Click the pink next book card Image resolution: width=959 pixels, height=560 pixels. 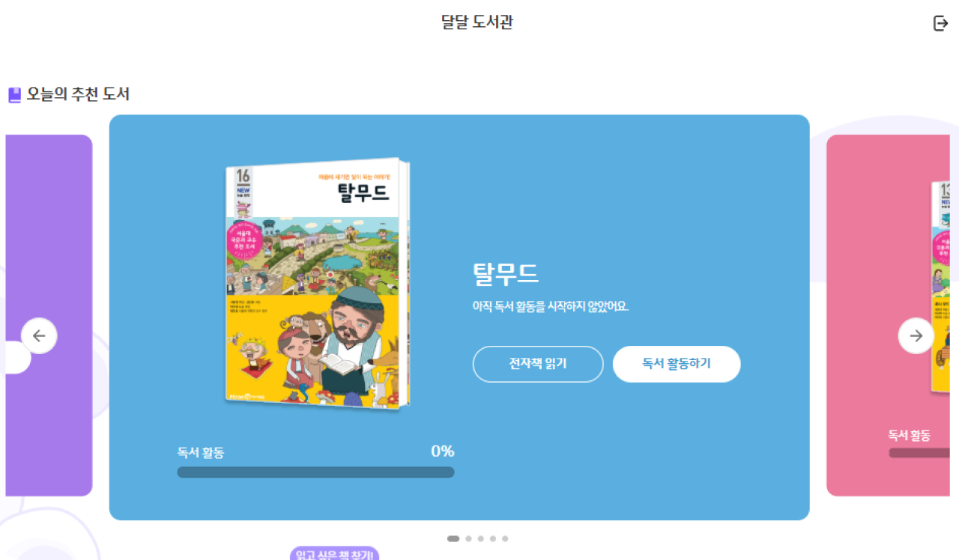pos(888,315)
